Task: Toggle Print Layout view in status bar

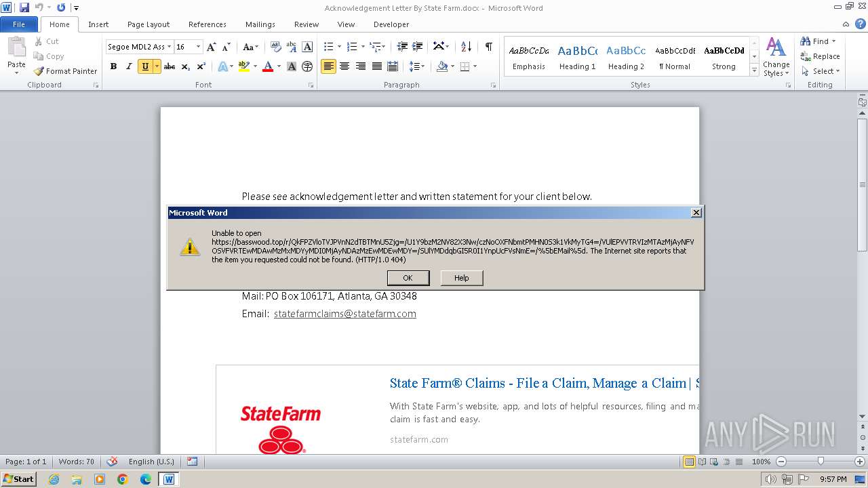Action: click(689, 462)
